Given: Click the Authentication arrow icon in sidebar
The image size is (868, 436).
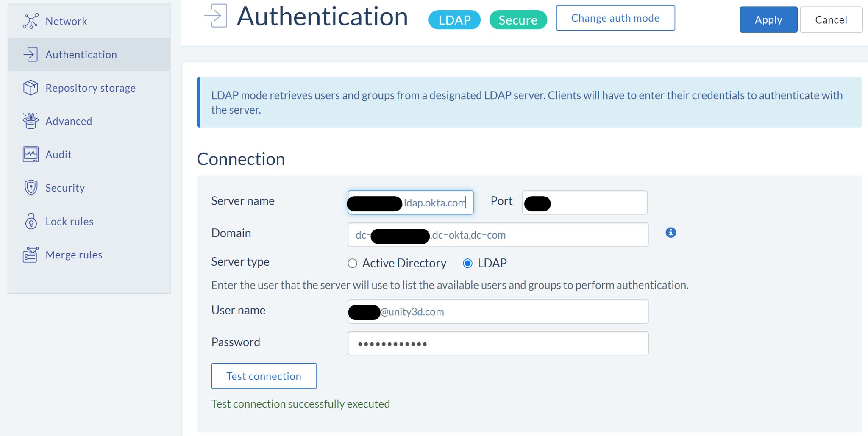Looking at the screenshot, I should pyautogui.click(x=31, y=55).
